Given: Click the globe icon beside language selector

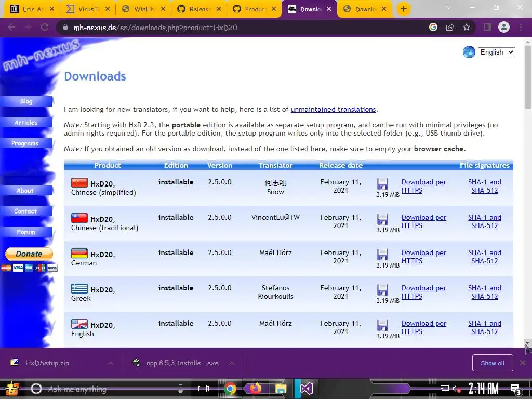Looking at the screenshot, I should coord(469,52).
